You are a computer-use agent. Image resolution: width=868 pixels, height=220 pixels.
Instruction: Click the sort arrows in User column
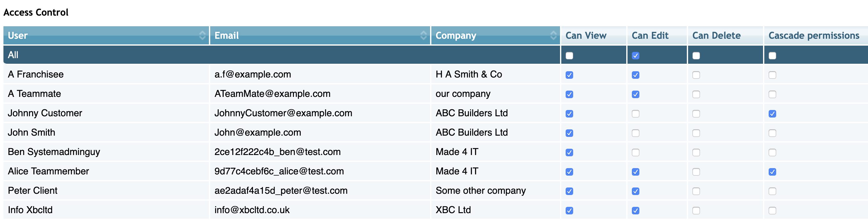point(202,35)
